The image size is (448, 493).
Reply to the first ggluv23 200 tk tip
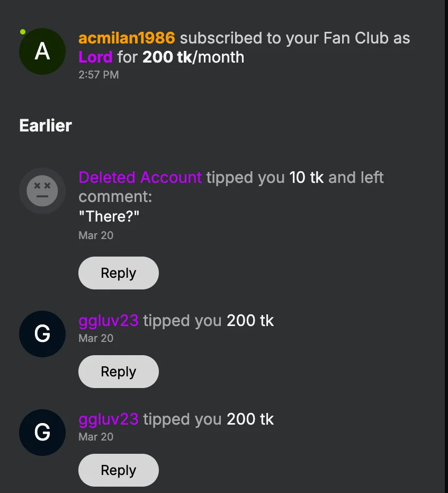point(119,372)
